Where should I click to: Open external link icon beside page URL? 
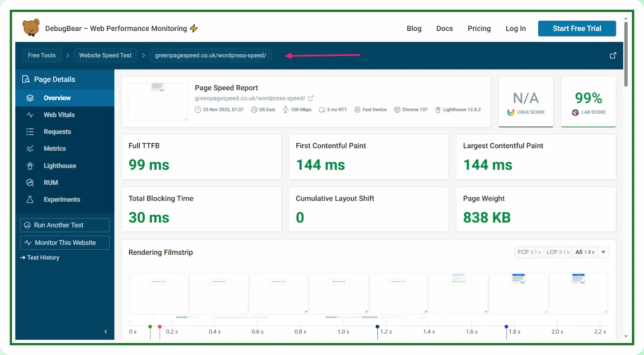point(311,98)
